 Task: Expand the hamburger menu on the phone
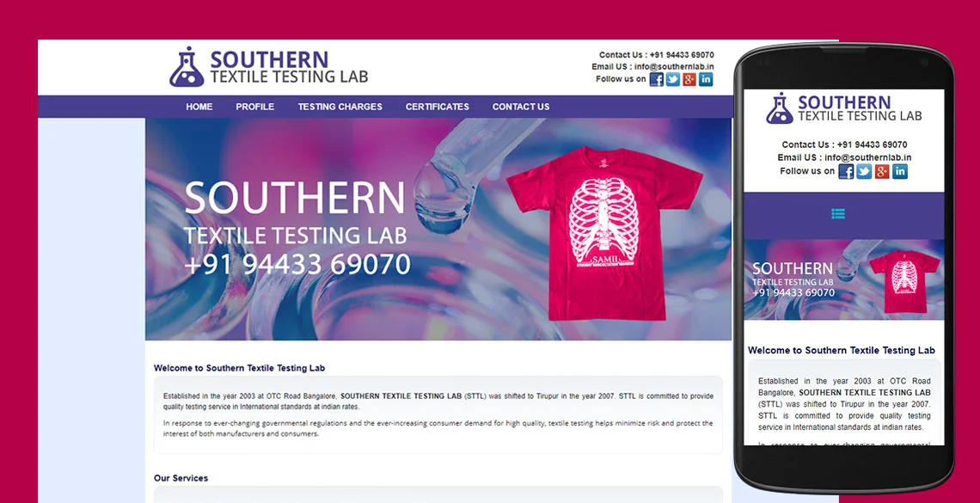[x=838, y=214]
